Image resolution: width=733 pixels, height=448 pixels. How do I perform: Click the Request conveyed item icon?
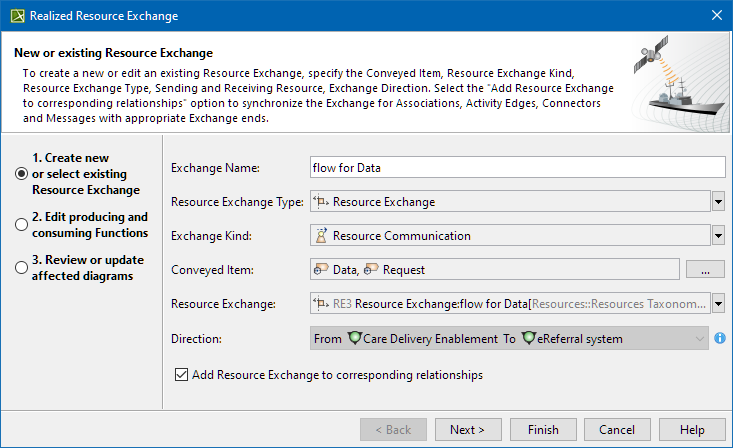coord(371,269)
